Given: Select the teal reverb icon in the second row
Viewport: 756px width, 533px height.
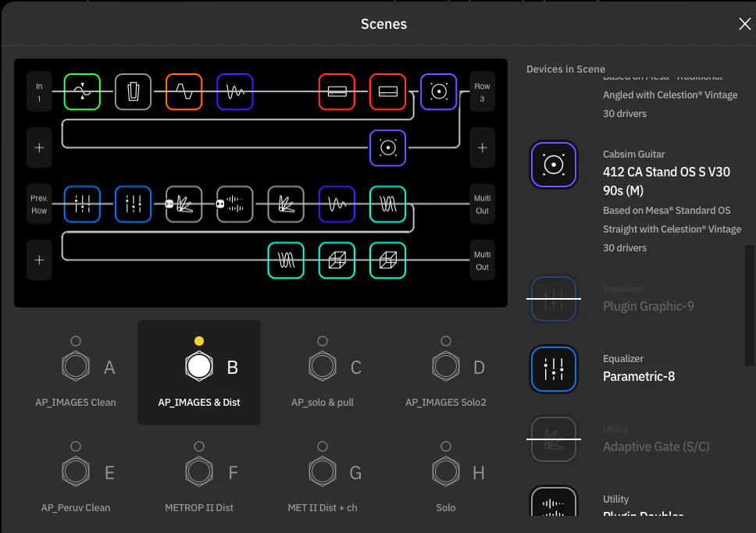Looking at the screenshot, I should pyautogui.click(x=387, y=204).
